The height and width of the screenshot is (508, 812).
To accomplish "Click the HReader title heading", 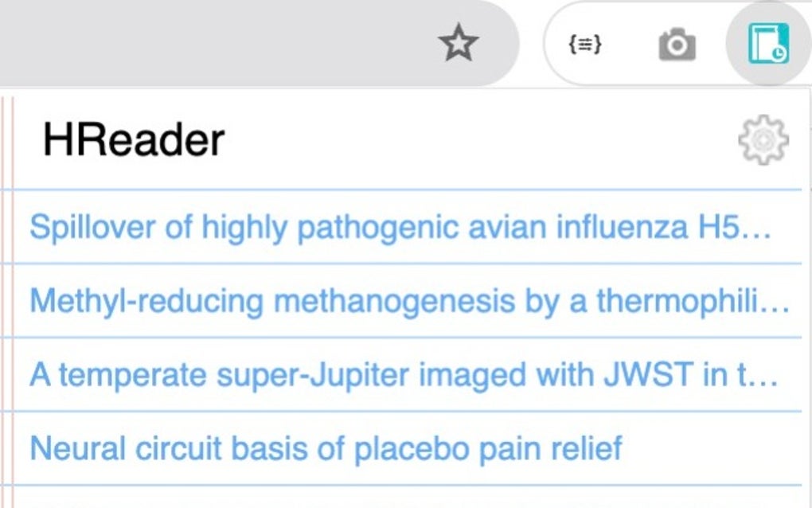I will pos(134,140).
